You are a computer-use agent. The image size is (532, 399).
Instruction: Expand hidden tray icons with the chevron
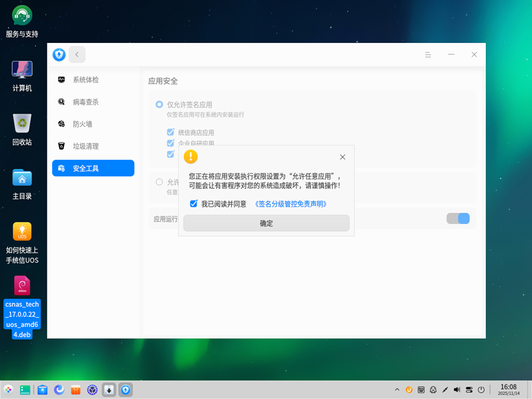coord(397,389)
